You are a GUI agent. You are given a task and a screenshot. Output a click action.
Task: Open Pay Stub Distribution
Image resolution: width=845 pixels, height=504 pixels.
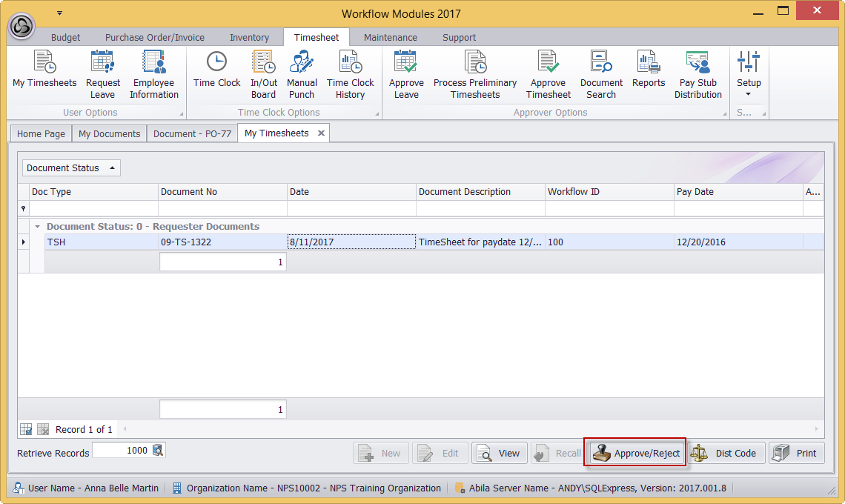point(697,74)
